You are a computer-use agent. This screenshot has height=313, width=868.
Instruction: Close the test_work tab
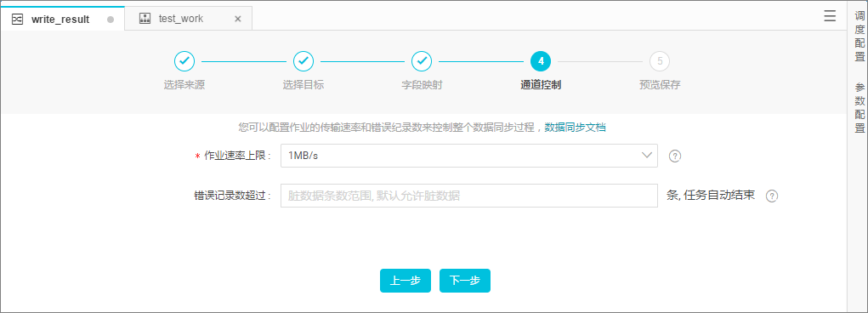(x=238, y=19)
